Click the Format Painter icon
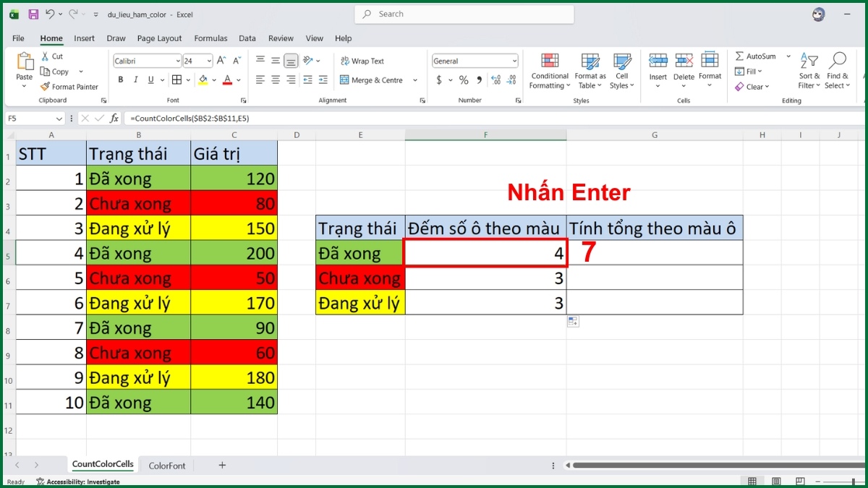The image size is (868, 488). (44, 87)
